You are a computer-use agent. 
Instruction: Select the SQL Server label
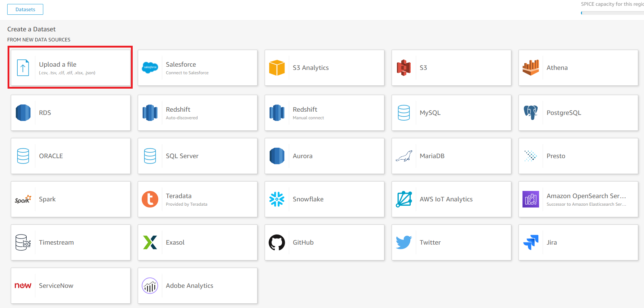pyautogui.click(x=182, y=156)
